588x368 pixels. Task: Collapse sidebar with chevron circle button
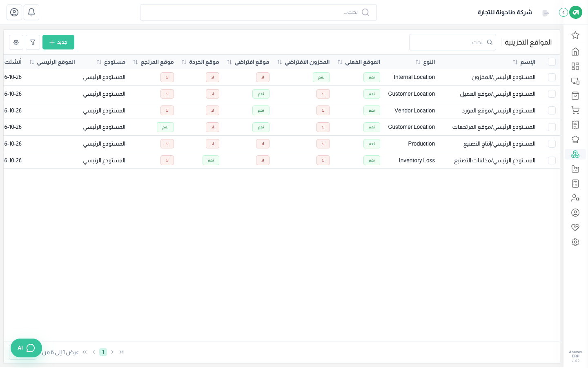(563, 12)
